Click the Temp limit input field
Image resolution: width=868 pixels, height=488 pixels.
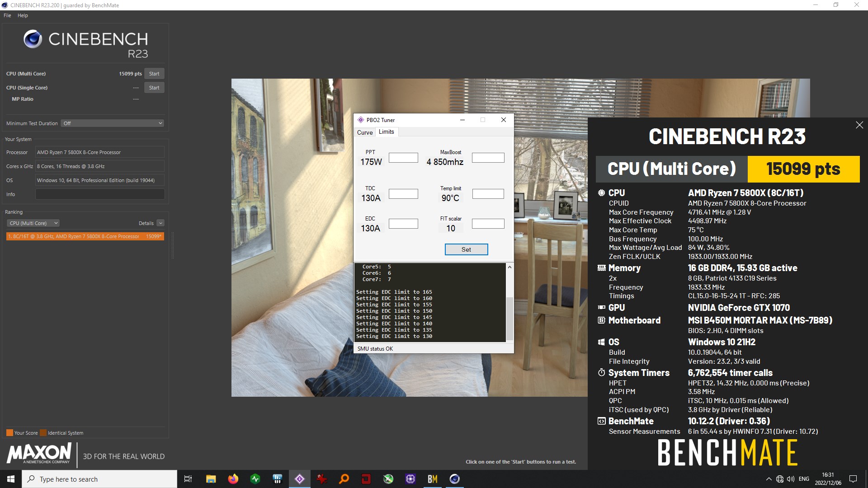[488, 194]
